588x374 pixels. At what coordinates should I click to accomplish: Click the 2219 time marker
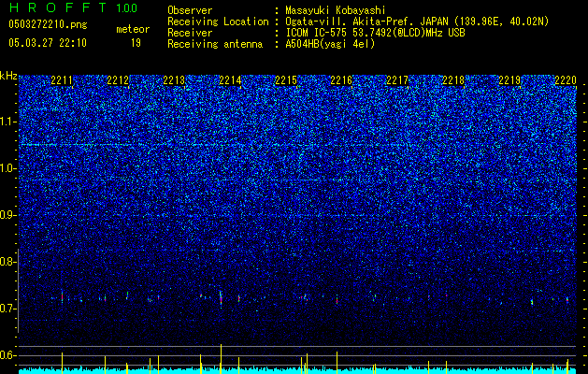[x=509, y=80]
